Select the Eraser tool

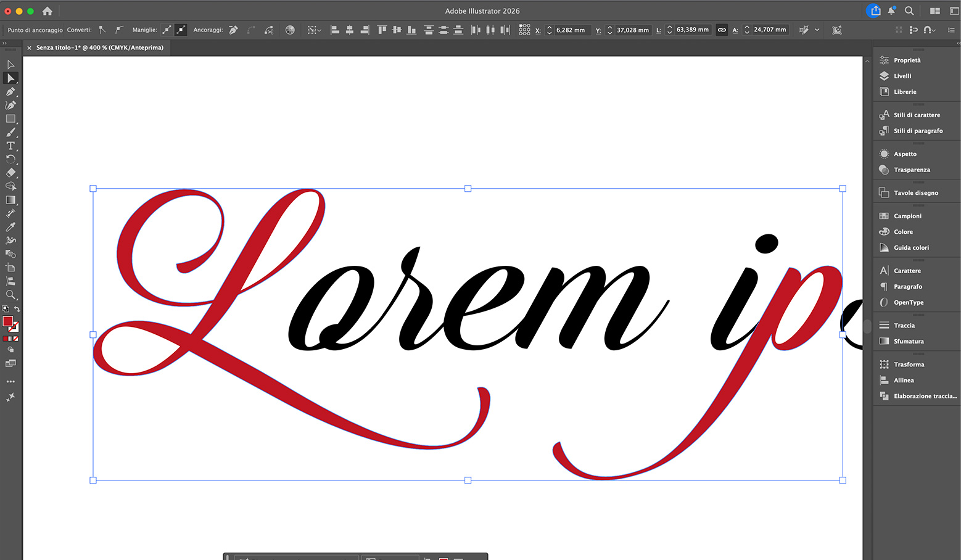coord(10,173)
